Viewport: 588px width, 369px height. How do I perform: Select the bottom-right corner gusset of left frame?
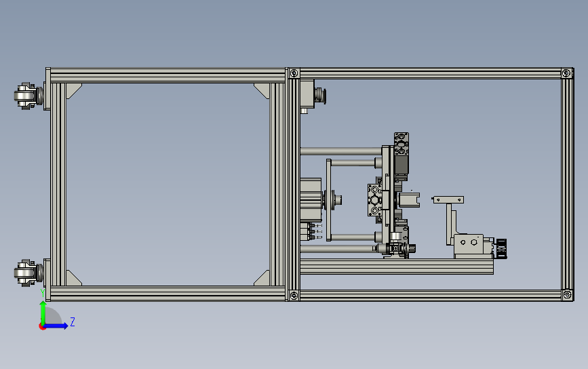click(x=262, y=278)
